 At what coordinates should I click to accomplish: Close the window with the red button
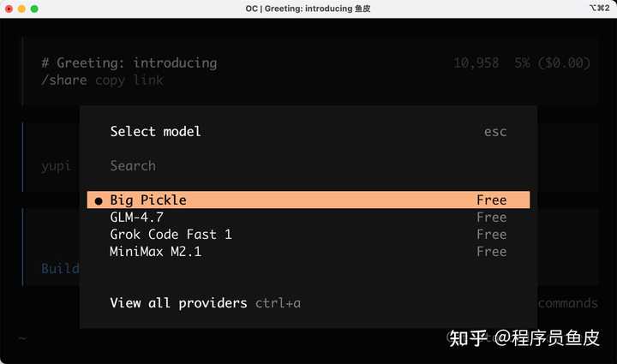click(x=9, y=8)
